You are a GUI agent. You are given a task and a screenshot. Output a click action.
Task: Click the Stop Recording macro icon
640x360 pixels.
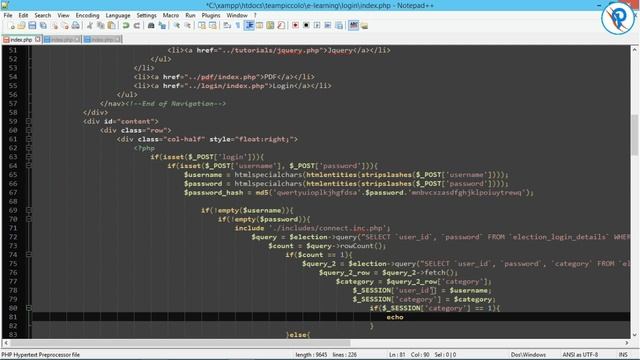306,25
